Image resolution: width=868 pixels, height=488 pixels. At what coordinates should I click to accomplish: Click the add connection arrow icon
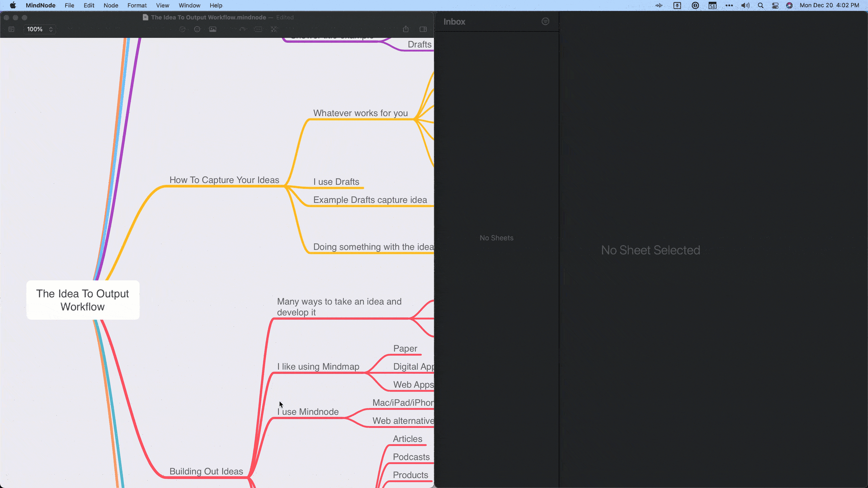point(243,29)
